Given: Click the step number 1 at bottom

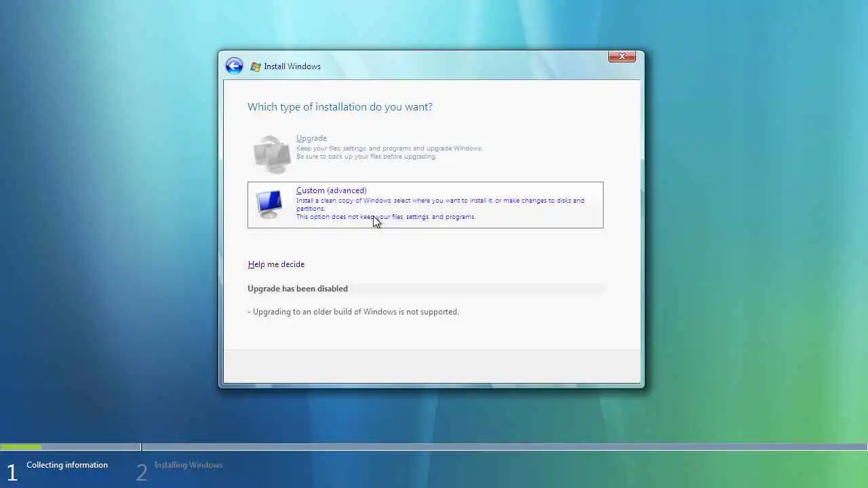Looking at the screenshot, I should (x=12, y=472).
